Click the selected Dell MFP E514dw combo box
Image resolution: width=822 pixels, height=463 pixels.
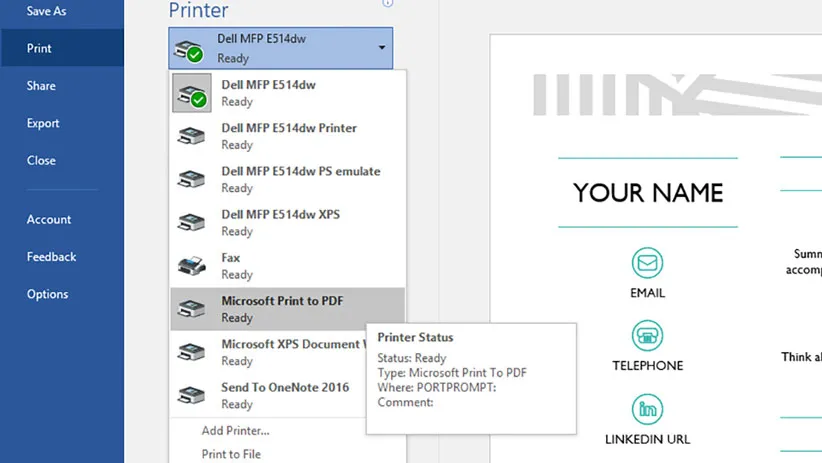click(x=280, y=48)
